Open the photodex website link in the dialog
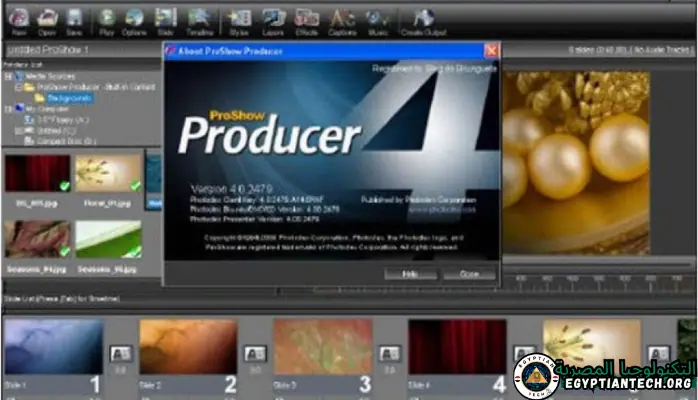The height and width of the screenshot is (400, 698). (442, 209)
